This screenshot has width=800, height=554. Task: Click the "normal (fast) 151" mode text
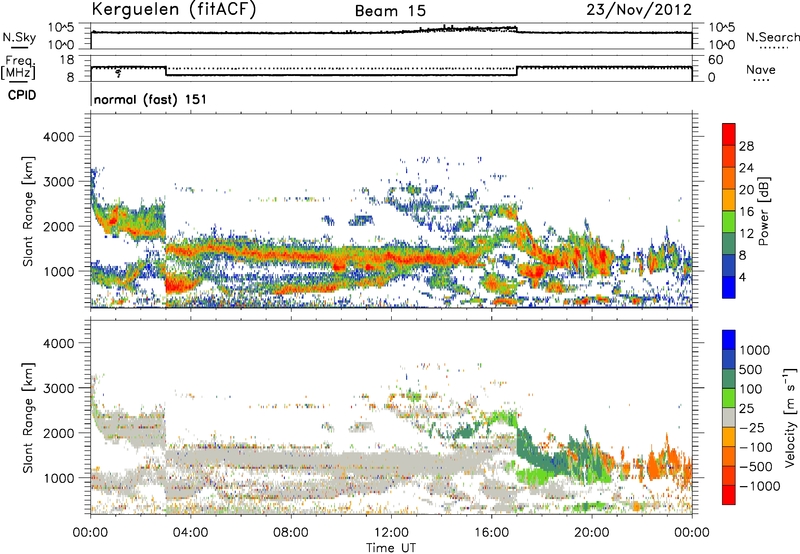click(150, 99)
